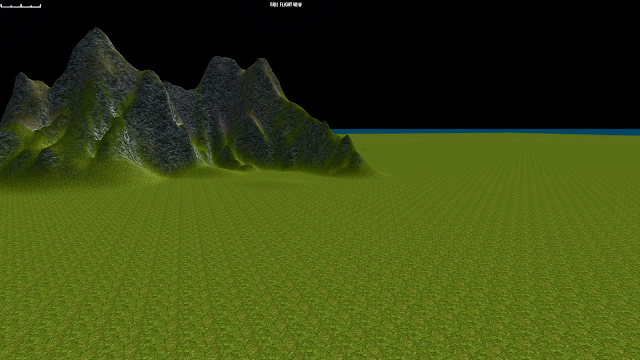Click the scale ruler in top-left corner
Image resolution: width=640 pixels, height=360 pixels.
pyautogui.click(x=21, y=6)
